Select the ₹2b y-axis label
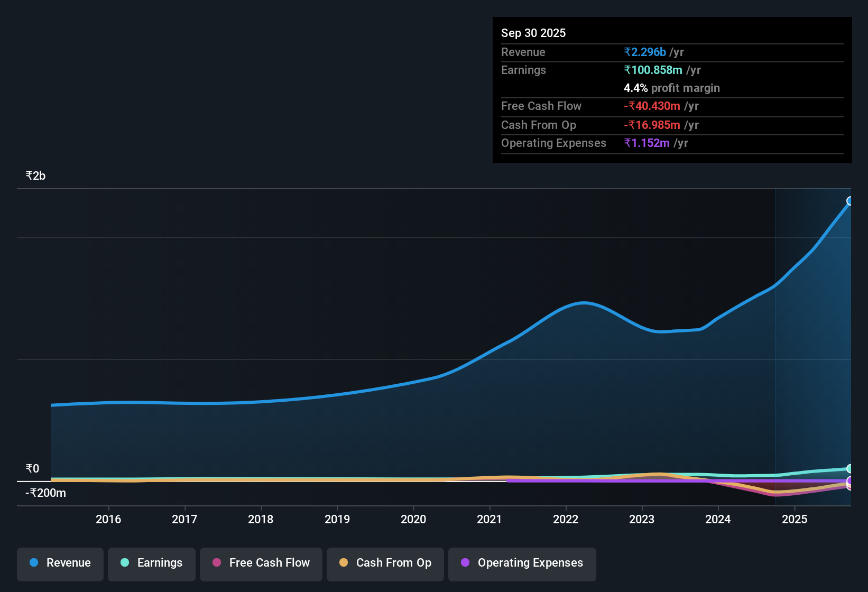868x592 pixels. point(35,175)
